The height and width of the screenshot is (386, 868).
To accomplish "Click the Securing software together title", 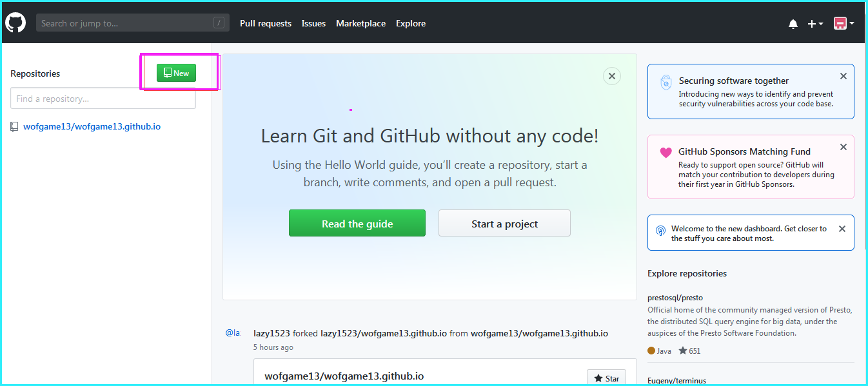I will pos(734,81).
